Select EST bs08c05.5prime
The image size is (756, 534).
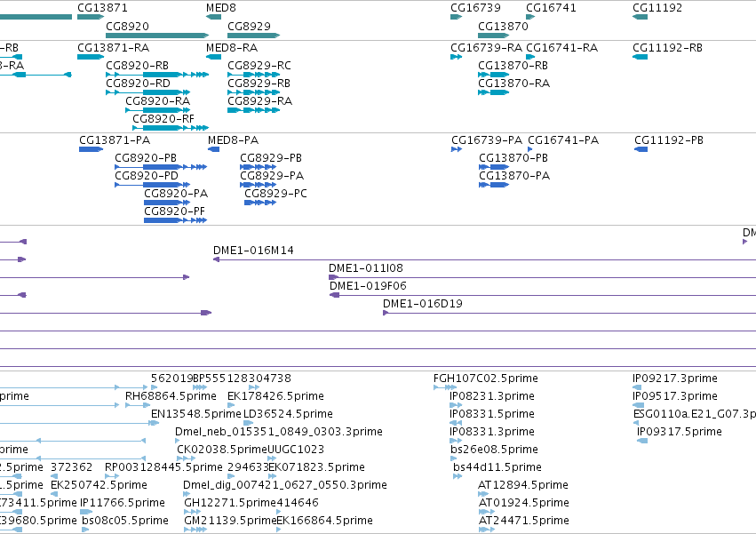click(125, 521)
